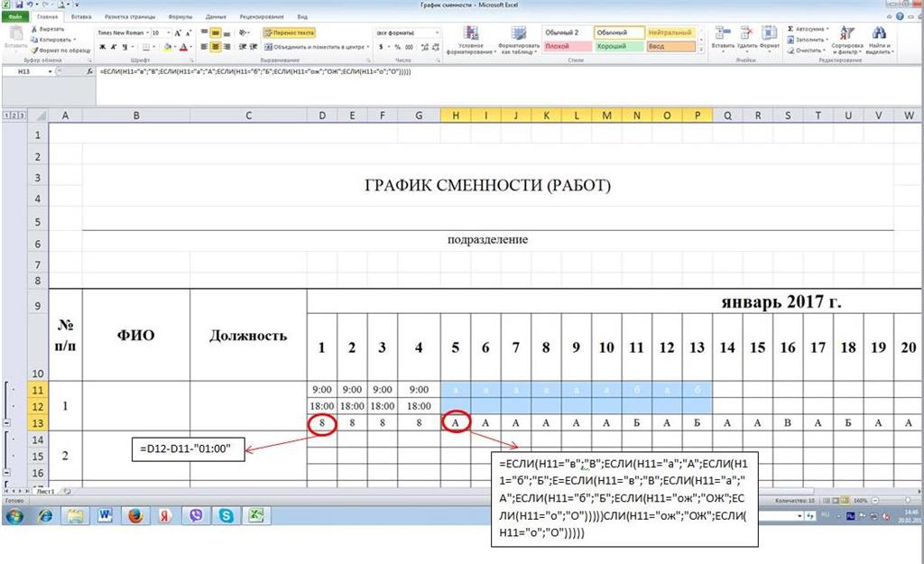
Task: Open font size 10 dropdown
Action: (169, 33)
